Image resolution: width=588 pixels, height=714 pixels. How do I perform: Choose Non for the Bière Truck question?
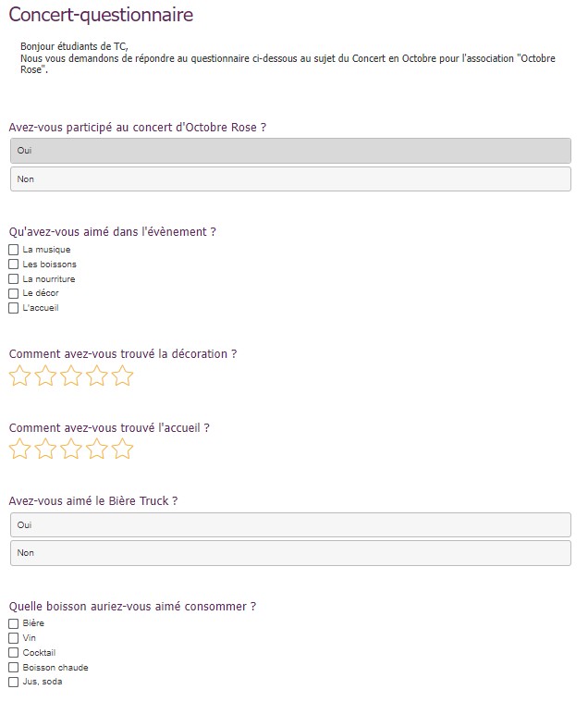(290, 553)
